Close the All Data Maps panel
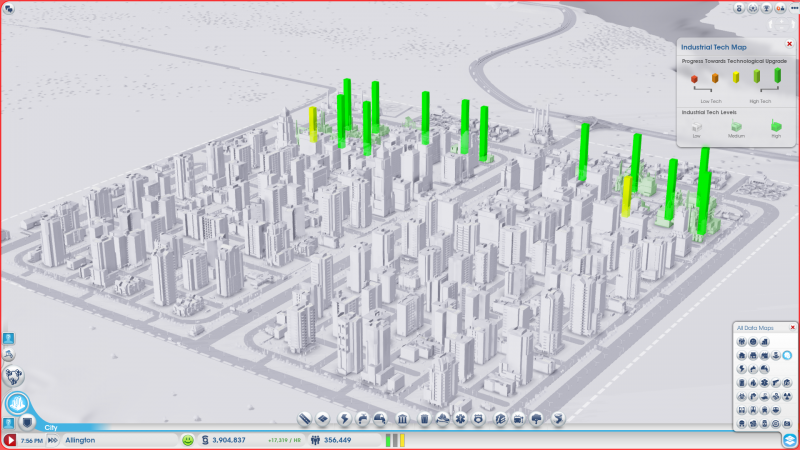This screenshot has height=450, width=800. 792,327
